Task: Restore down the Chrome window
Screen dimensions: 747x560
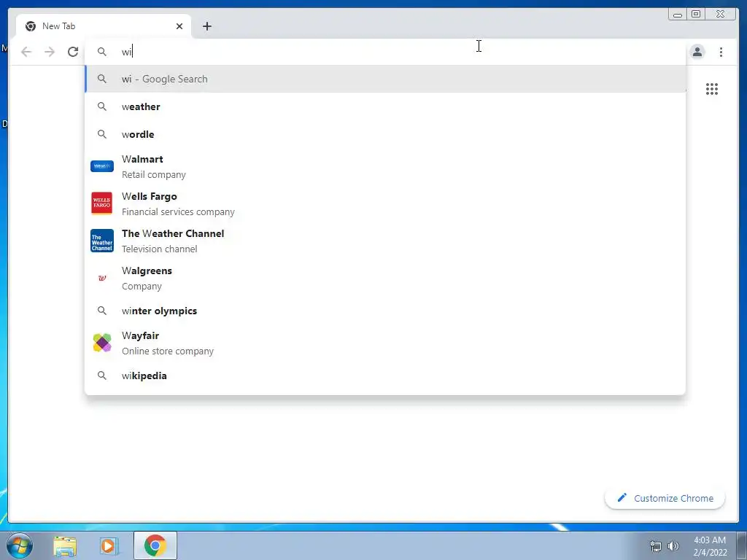Action: [696, 15]
